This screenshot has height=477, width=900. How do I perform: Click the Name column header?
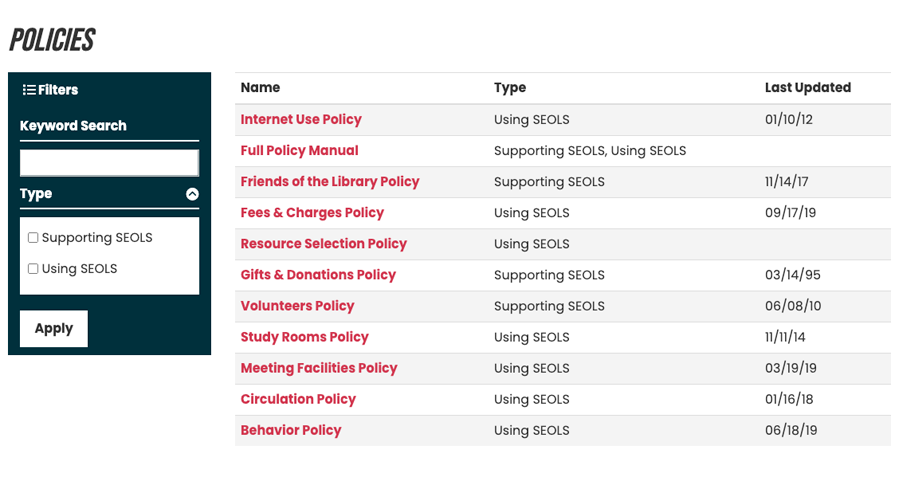tap(260, 87)
